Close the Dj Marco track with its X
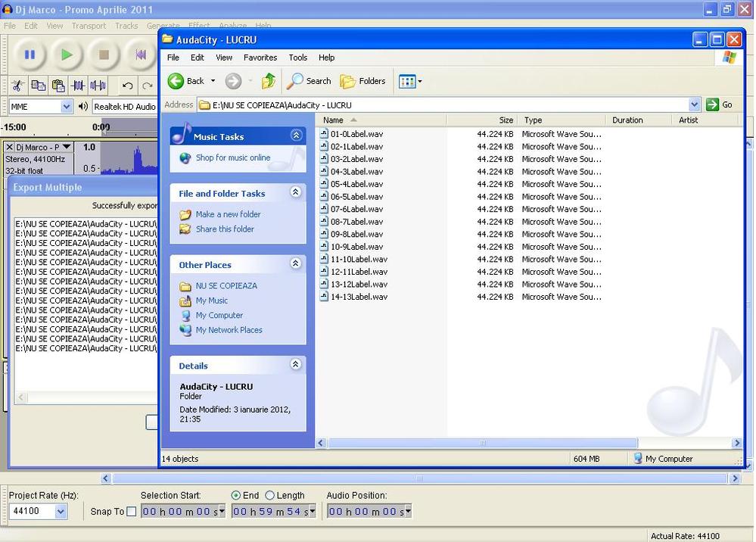The image size is (756, 542). tap(9, 147)
